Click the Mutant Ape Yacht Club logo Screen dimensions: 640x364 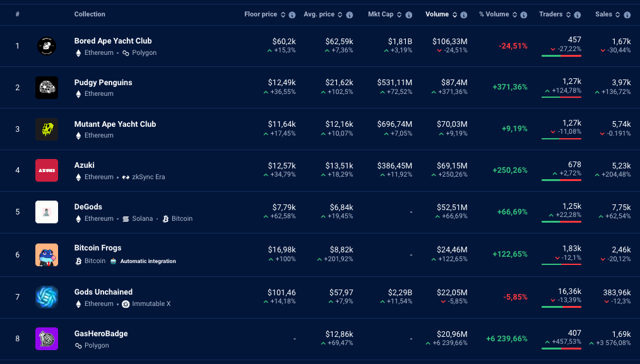pos(47,129)
